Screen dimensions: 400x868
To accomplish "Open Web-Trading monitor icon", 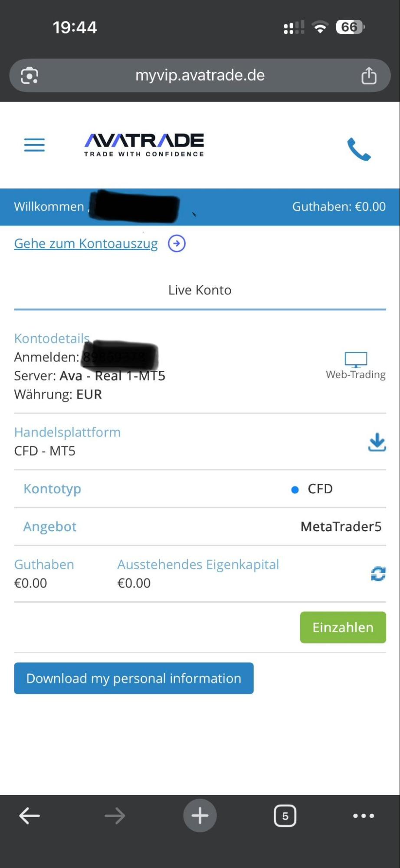I will pyautogui.click(x=356, y=360).
